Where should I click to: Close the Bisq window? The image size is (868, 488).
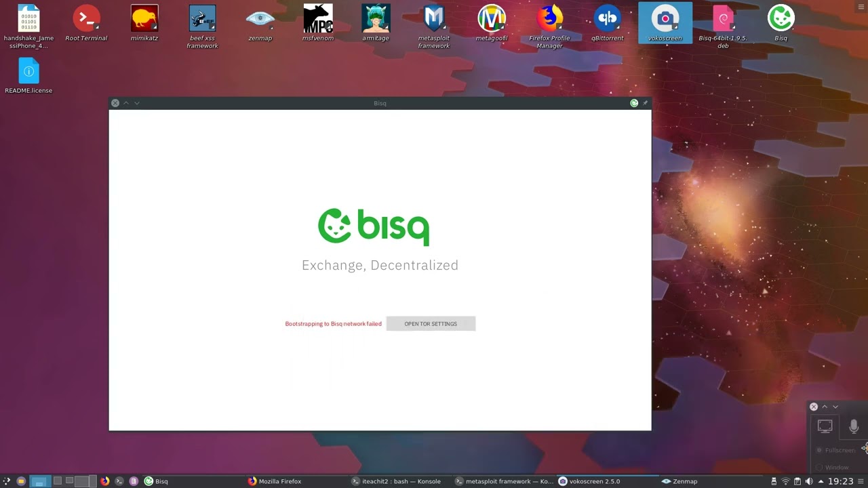115,103
